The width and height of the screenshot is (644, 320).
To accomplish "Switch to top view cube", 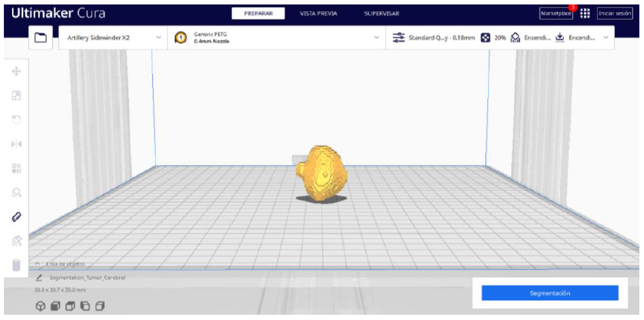I will (70, 306).
